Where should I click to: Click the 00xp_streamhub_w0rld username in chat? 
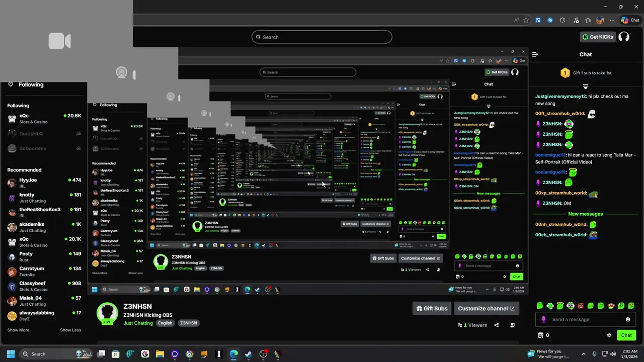click(561, 193)
